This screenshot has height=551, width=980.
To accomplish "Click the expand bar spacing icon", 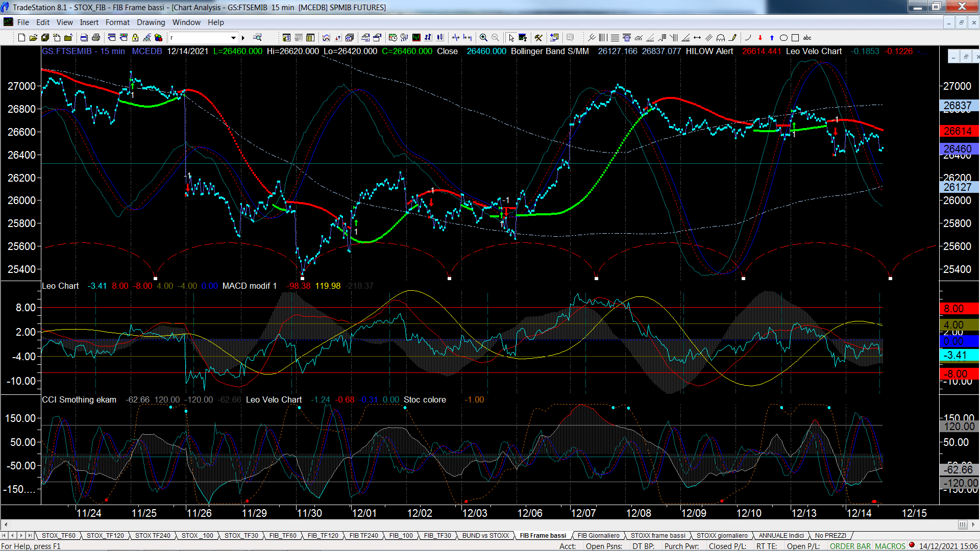I will coord(468,38).
